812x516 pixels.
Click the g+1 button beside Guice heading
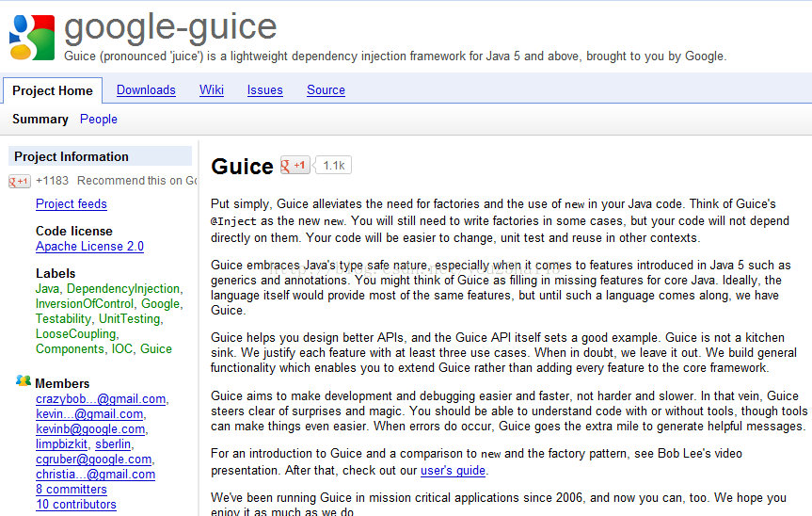295,166
